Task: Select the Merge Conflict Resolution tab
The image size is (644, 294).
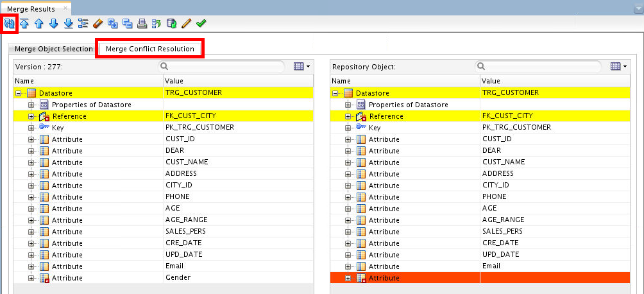Action: tap(150, 49)
